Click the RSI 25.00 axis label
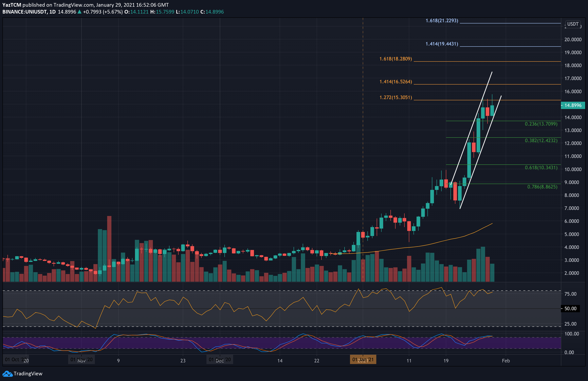 pos(570,324)
